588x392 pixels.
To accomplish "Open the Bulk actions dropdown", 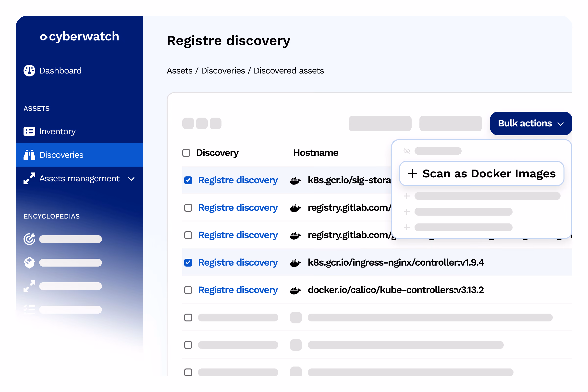I will pos(531,123).
